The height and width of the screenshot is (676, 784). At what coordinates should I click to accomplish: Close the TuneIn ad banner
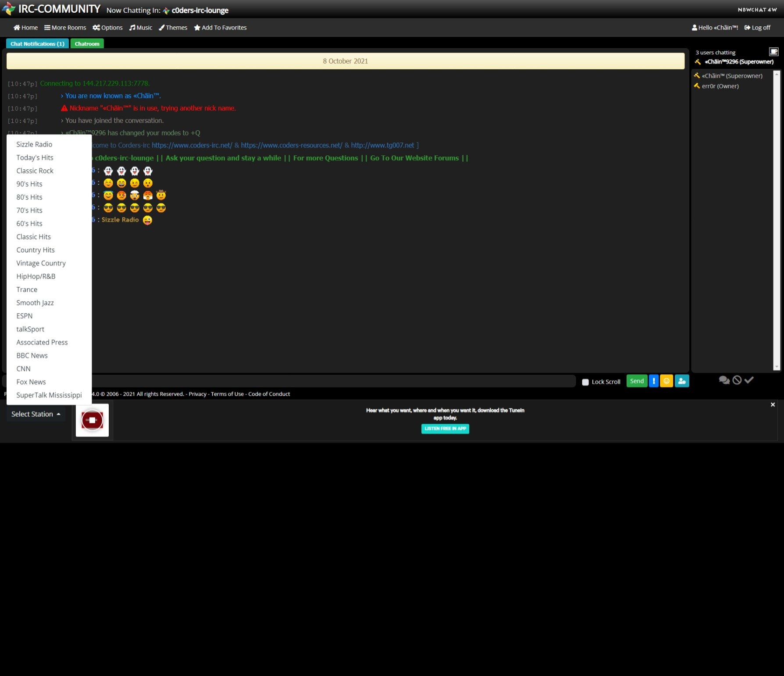(x=773, y=404)
